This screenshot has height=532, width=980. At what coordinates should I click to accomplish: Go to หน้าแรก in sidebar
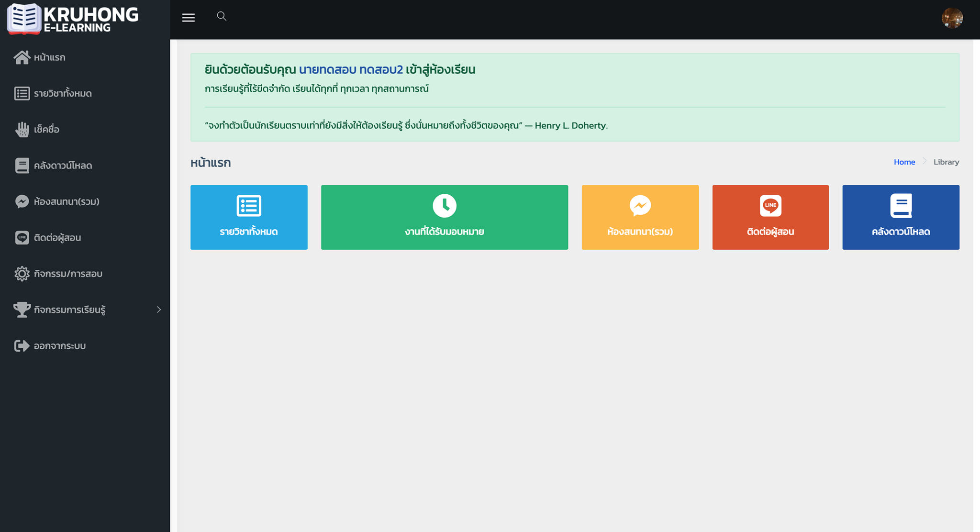pyautogui.click(x=49, y=57)
